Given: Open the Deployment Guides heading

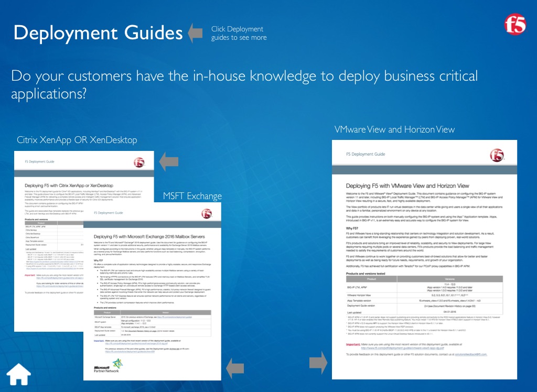Looking at the screenshot, I should [98, 32].
